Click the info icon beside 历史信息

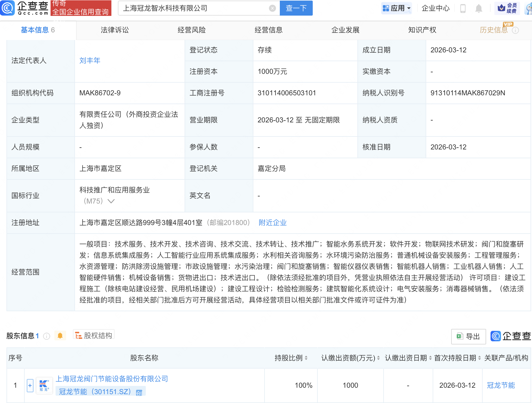(x=516, y=30)
